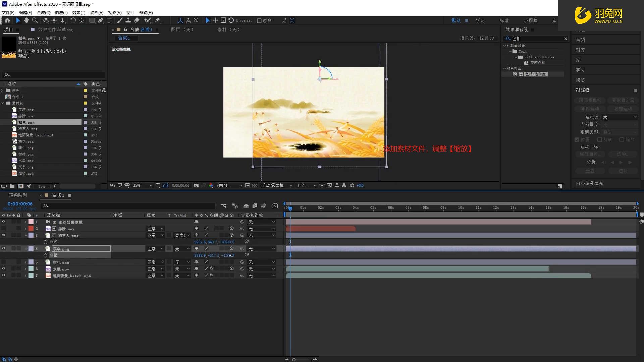Expand the 素材包 folder in project

(x=3, y=103)
